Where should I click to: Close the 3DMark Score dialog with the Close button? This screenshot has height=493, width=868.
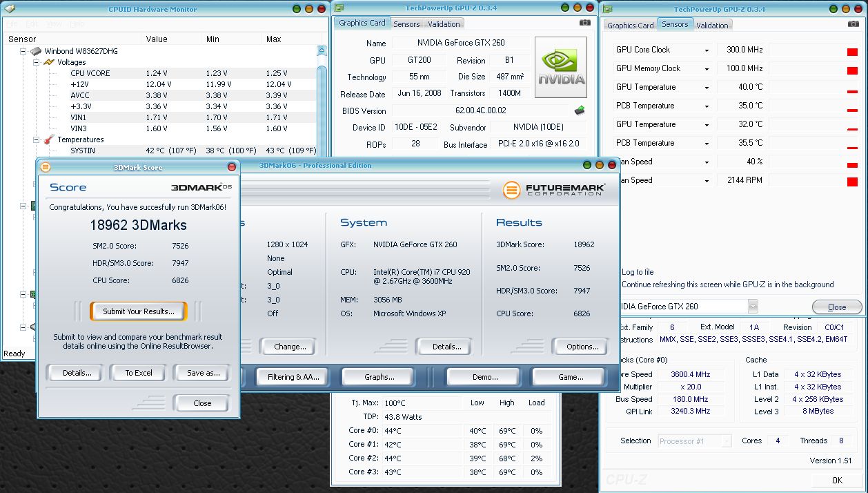[202, 403]
